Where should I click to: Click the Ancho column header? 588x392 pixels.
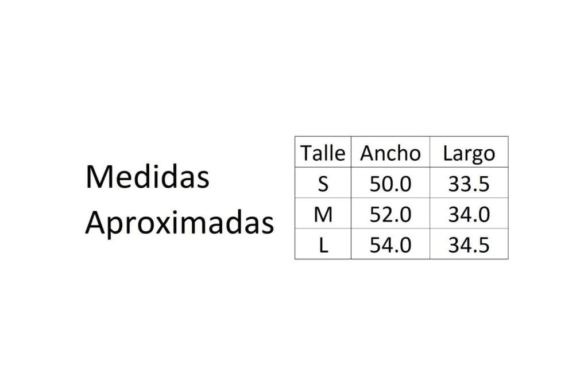click(390, 153)
